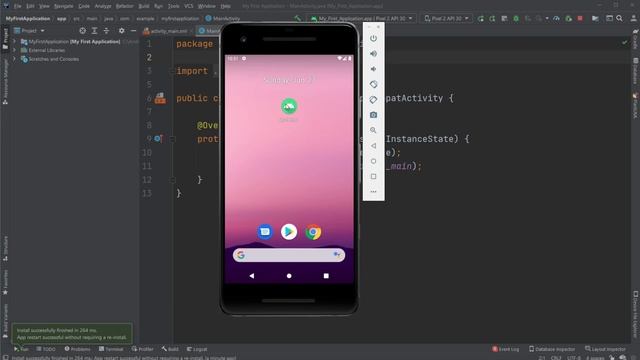Open the File menu
Viewport: 640px width, 360px height.
pos(18,6)
